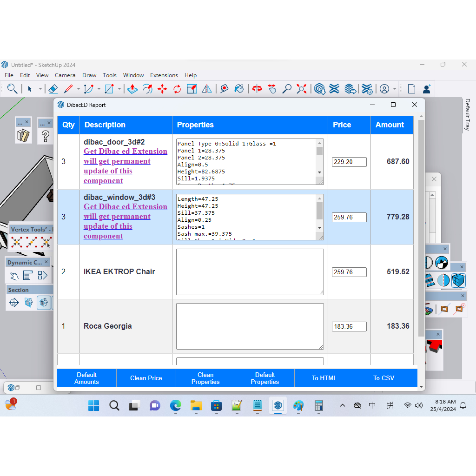
Task: Select the Scale tool
Action: pyautogui.click(x=192, y=89)
